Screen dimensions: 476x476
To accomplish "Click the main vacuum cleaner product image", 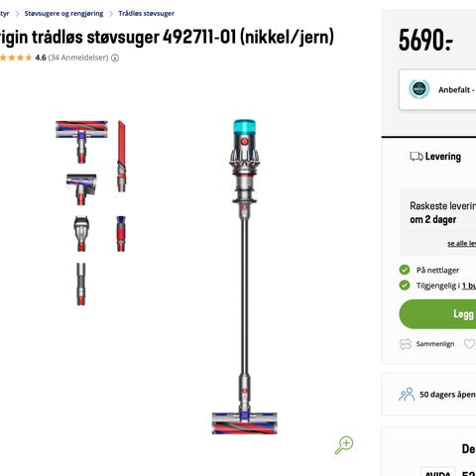I will (x=245, y=277).
